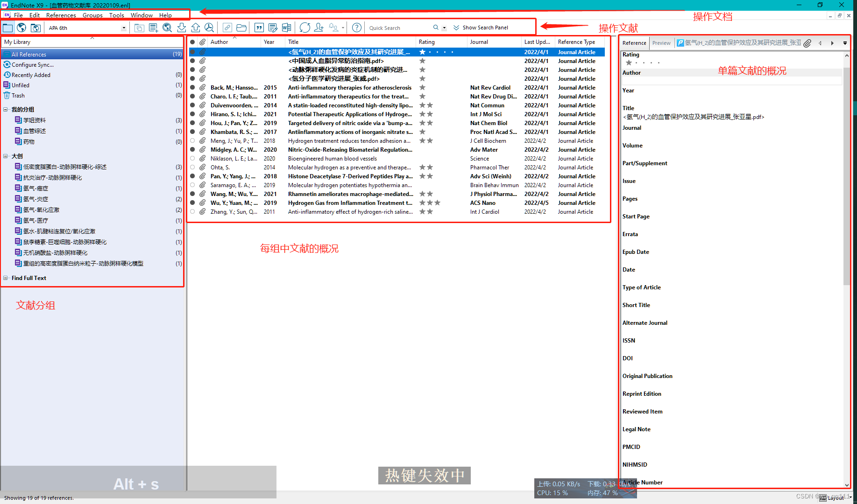
Task: Switch to Integrated Library and Online mode
Action: pyautogui.click(x=35, y=28)
